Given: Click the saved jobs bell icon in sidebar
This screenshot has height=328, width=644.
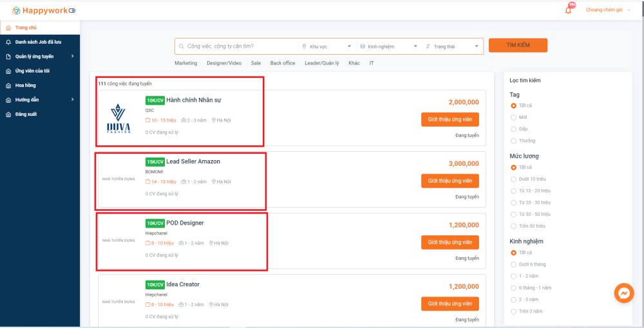Looking at the screenshot, I should point(8,42).
